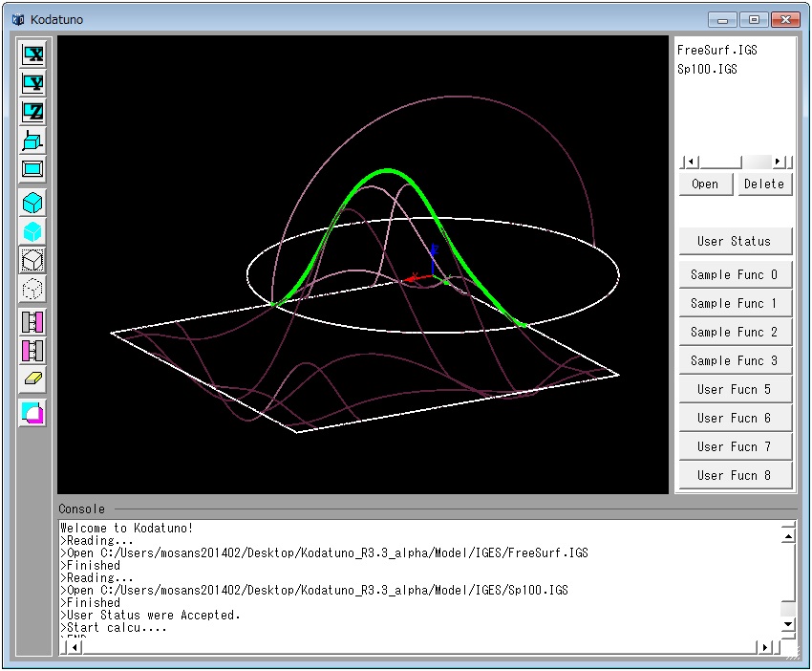
Task: Click the cyan-magenta circle shape icon
Action: pyautogui.click(x=32, y=413)
